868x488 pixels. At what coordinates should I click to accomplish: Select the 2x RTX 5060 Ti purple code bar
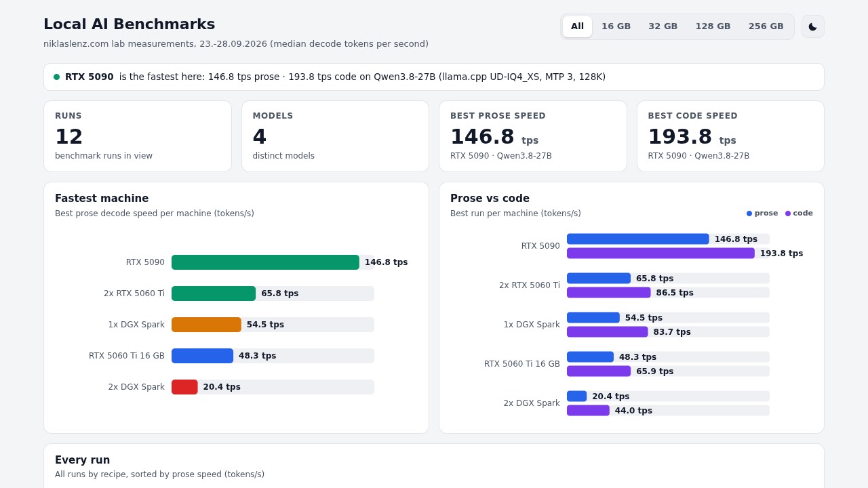point(608,293)
